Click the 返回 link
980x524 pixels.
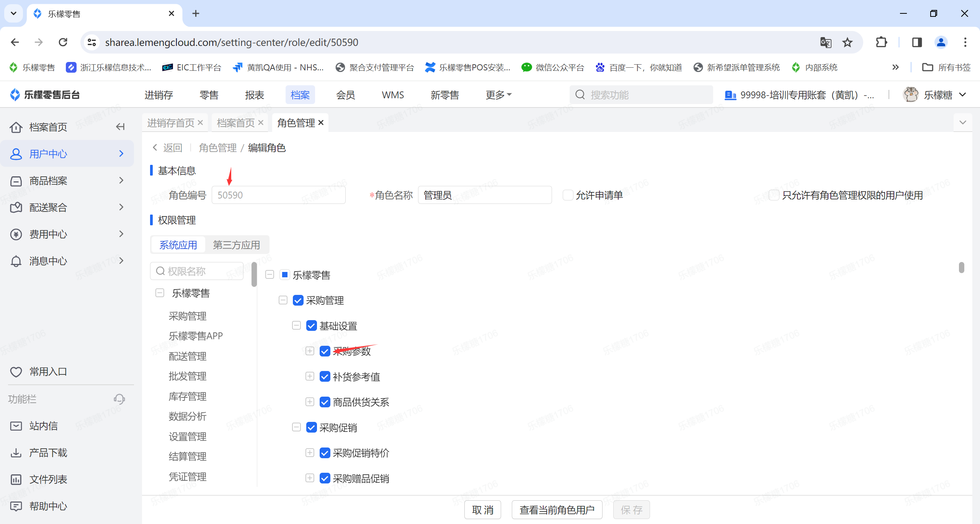pos(168,148)
